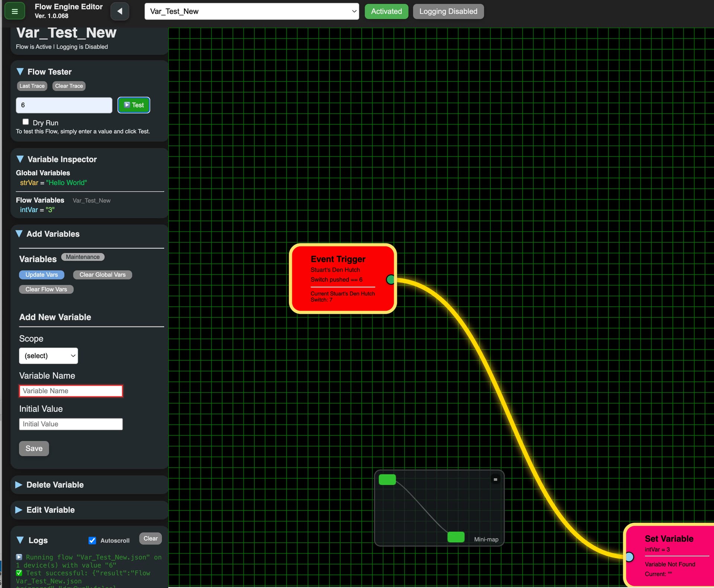The height and width of the screenshot is (588, 714).
Task: Click Event Trigger output connector dot
Action: point(390,280)
